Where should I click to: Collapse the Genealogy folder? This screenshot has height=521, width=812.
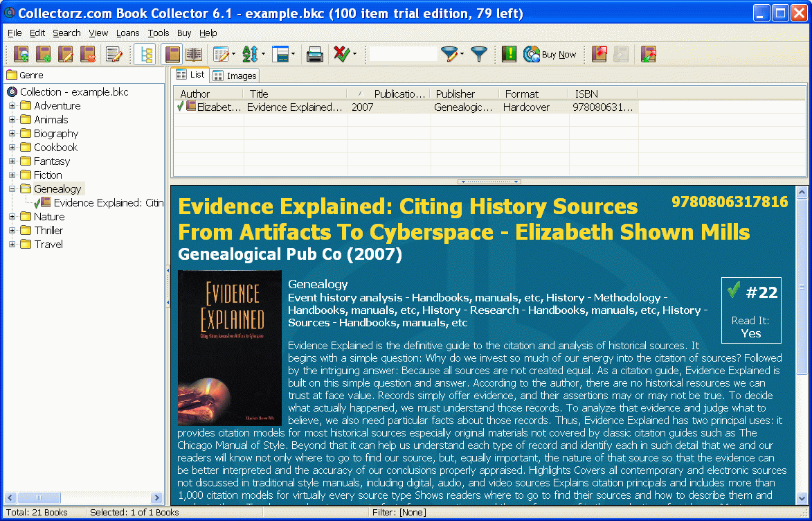pyautogui.click(x=12, y=188)
